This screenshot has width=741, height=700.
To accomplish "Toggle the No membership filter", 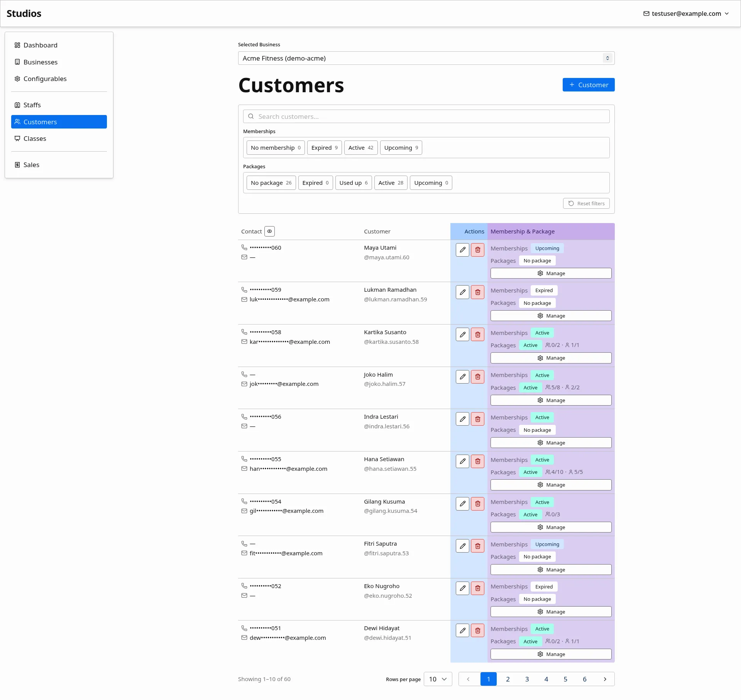I will pos(276,147).
